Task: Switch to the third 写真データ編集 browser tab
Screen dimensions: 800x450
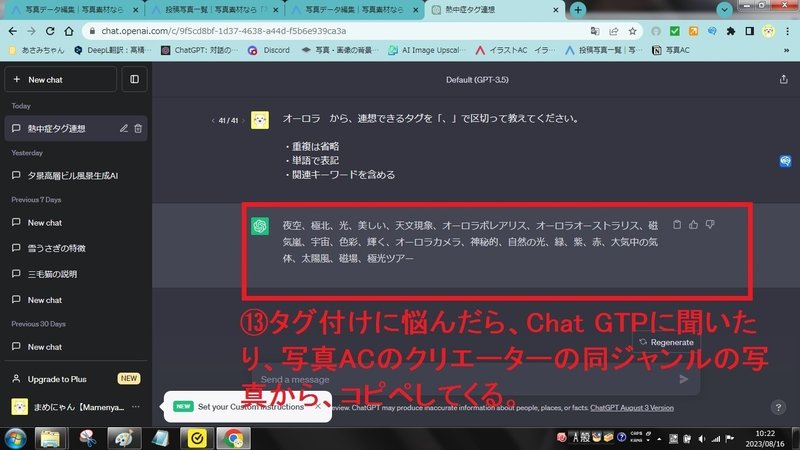Action: 355,10
